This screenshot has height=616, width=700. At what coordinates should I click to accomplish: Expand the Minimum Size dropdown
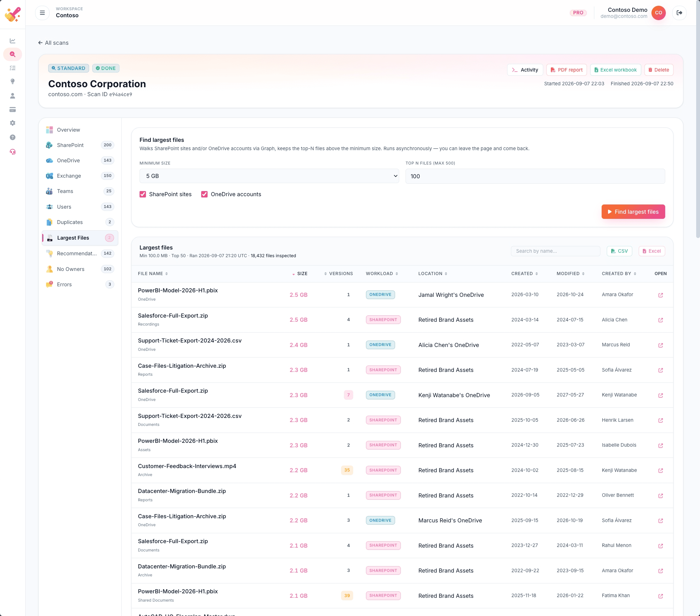pos(269,176)
